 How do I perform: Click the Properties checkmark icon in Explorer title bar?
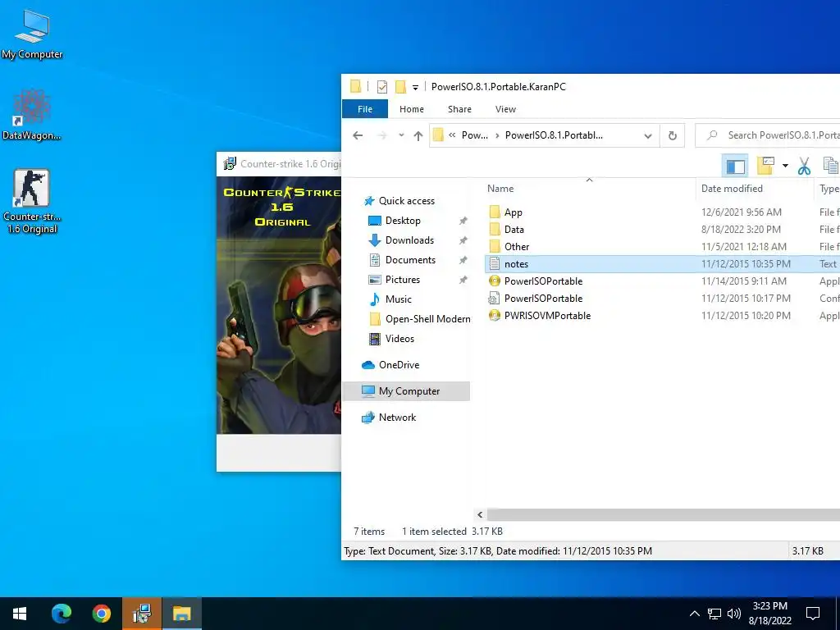(382, 87)
